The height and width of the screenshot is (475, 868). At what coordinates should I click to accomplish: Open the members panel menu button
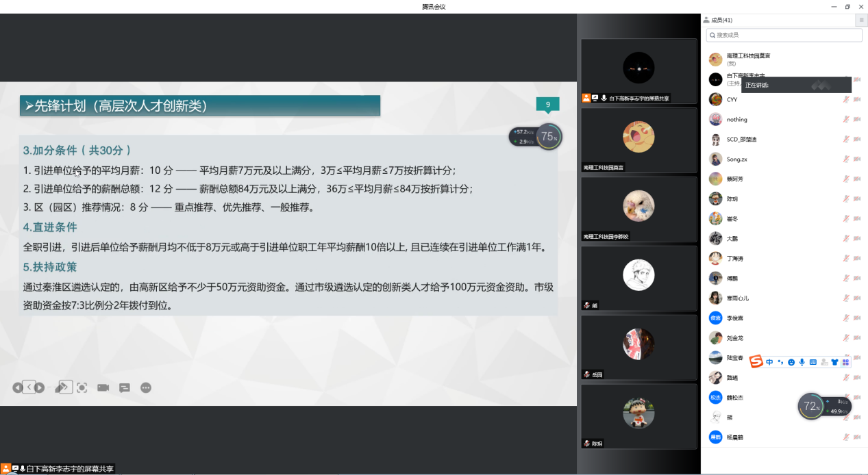click(x=861, y=21)
